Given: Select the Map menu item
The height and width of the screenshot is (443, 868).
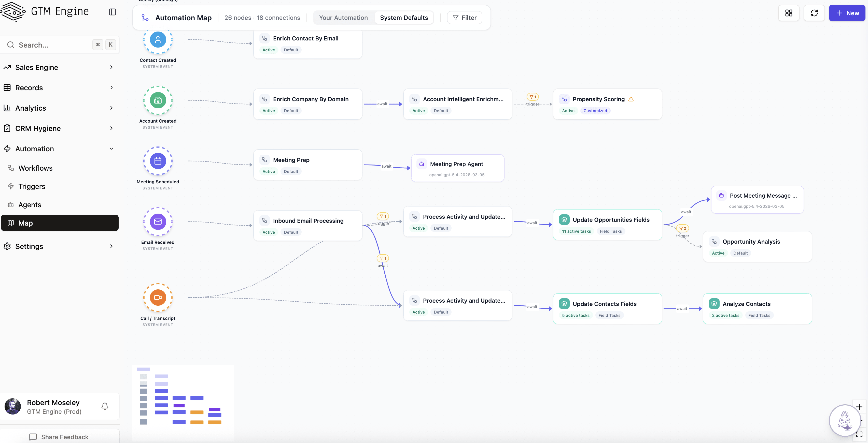Looking at the screenshot, I should [x=60, y=223].
